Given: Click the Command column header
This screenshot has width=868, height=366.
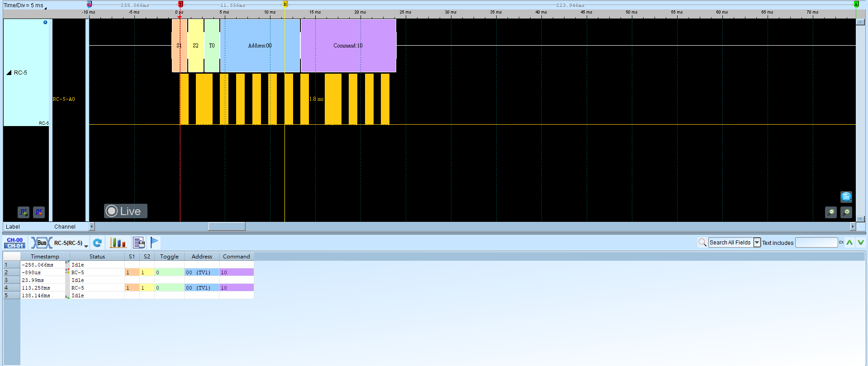Looking at the screenshot, I should (236, 257).
